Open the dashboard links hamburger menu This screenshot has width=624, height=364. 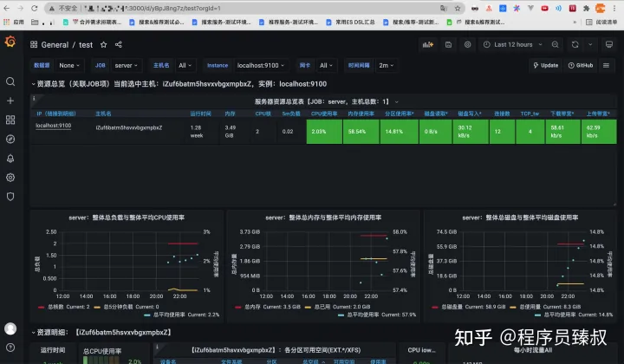606,65
